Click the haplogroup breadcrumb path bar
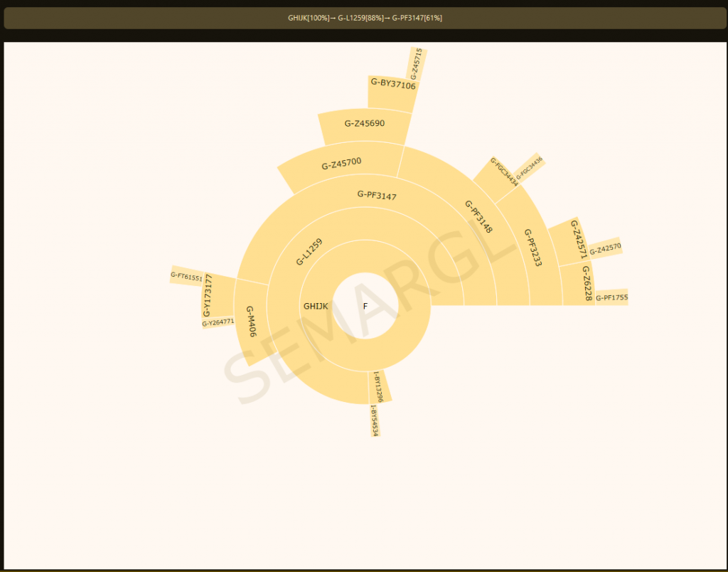 pos(365,18)
